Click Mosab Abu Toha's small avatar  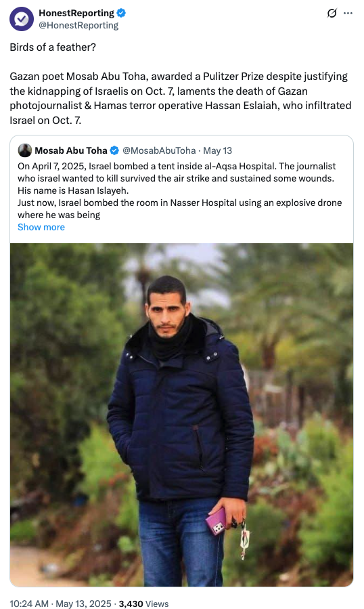tap(25, 150)
